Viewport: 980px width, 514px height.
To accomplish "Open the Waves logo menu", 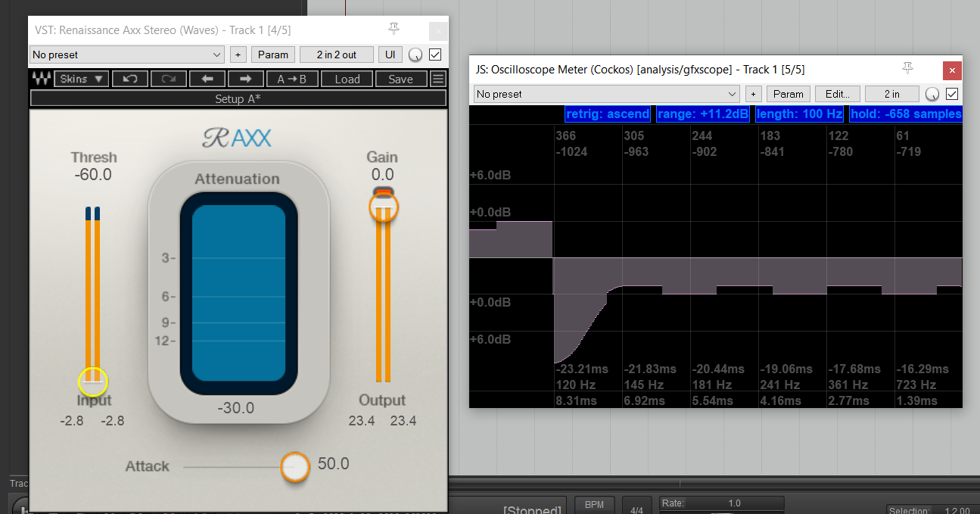I will (41, 79).
